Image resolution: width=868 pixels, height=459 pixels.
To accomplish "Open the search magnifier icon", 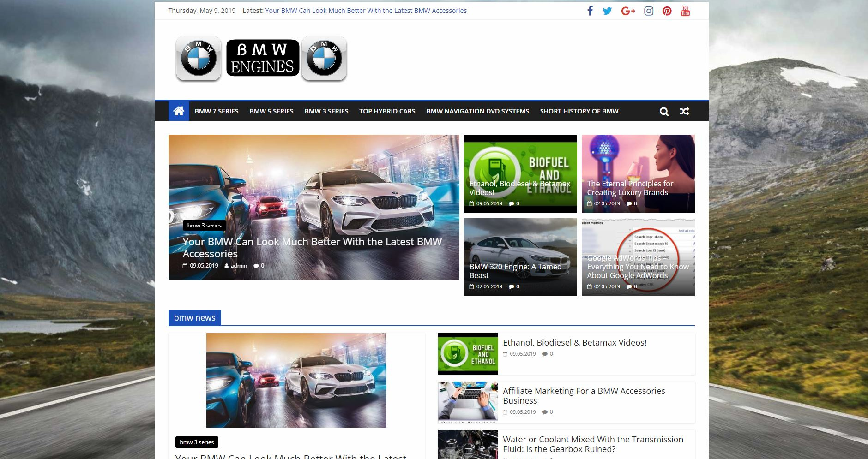I will 664,111.
